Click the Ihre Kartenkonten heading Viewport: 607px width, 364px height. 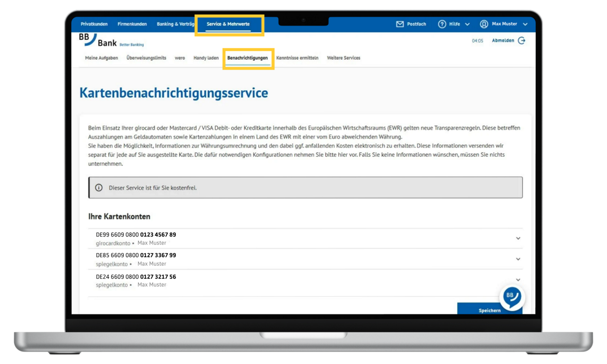[119, 217]
